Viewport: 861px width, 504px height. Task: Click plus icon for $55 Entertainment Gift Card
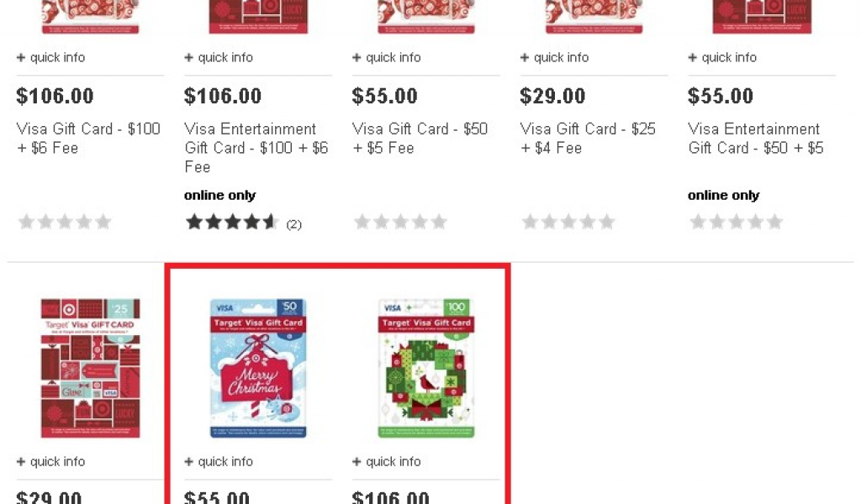[x=693, y=58]
